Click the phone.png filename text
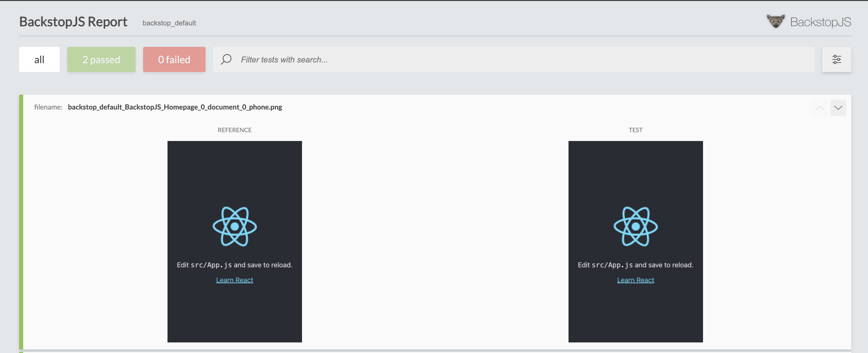 point(175,107)
